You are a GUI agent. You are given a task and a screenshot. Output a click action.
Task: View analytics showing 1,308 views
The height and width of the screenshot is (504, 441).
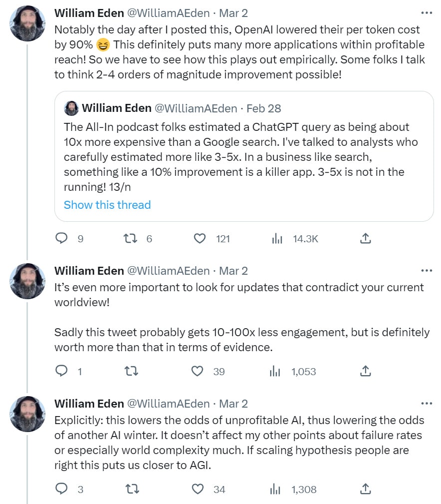pyautogui.click(x=275, y=489)
